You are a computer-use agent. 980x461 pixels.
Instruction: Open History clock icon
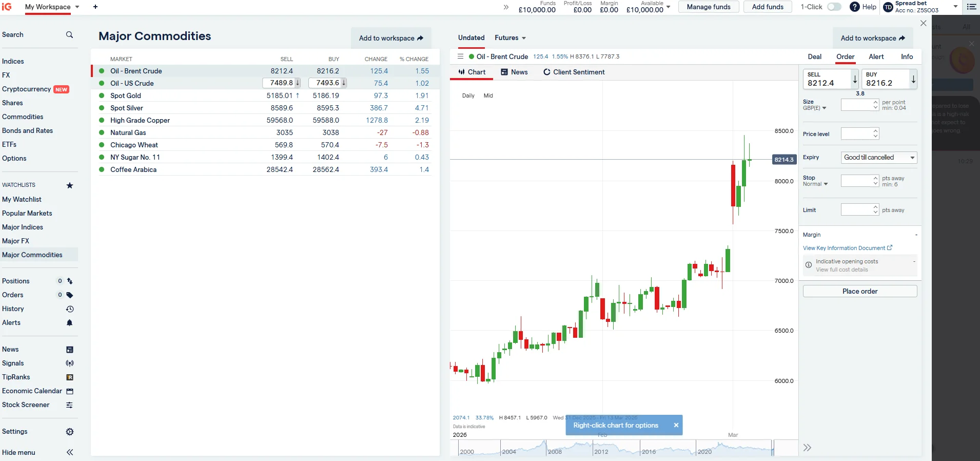[x=70, y=309]
